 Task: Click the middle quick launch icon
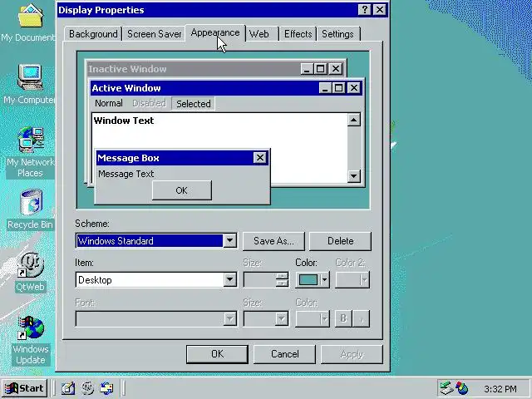coord(87,388)
